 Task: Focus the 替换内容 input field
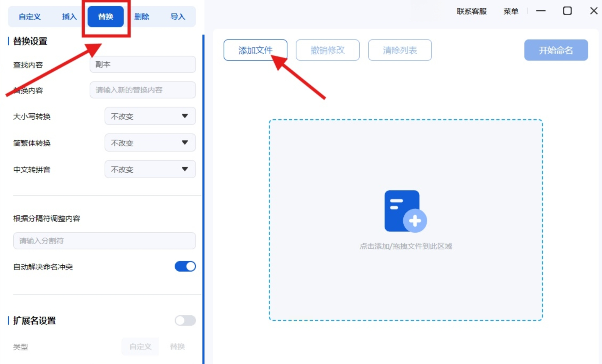tap(143, 90)
